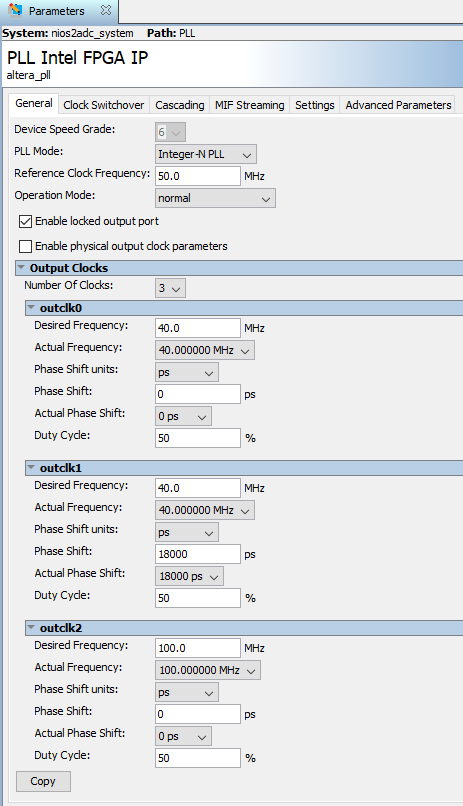Open outclk1 Actual Frequency dropdown
The height and width of the screenshot is (806, 463).
tap(205, 510)
